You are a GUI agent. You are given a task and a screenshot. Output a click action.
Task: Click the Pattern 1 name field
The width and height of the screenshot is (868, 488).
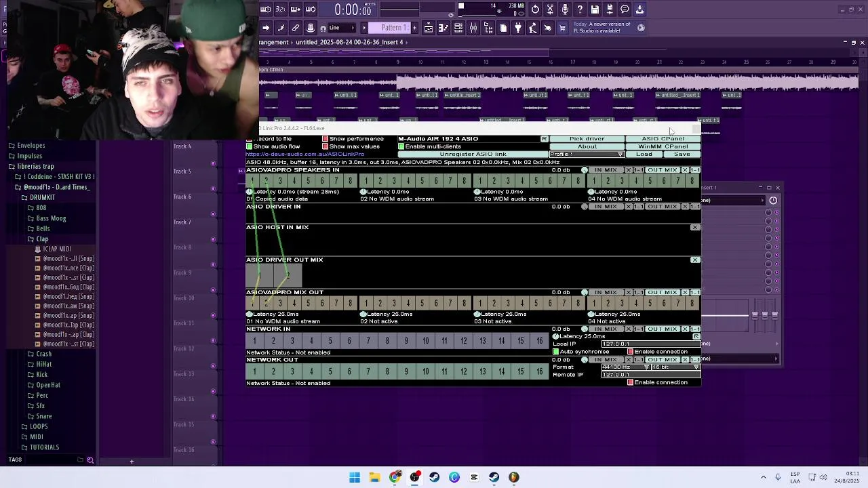(389, 28)
